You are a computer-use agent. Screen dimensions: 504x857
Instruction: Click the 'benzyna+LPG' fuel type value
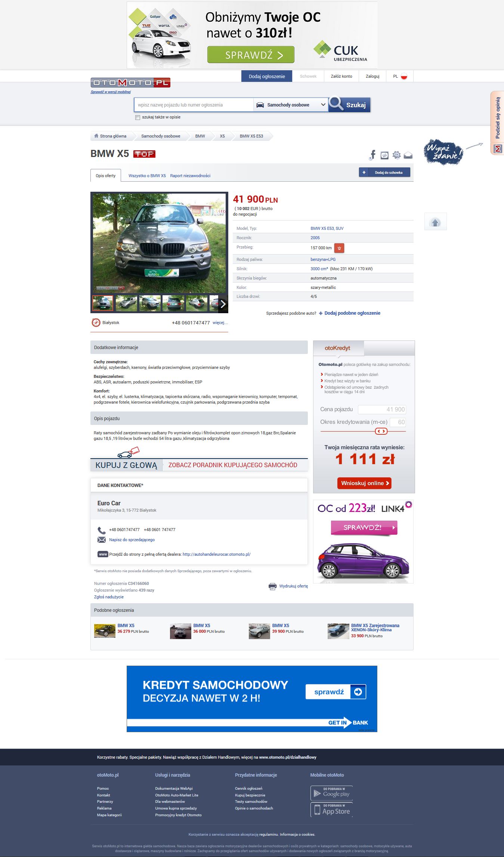pyautogui.click(x=323, y=259)
